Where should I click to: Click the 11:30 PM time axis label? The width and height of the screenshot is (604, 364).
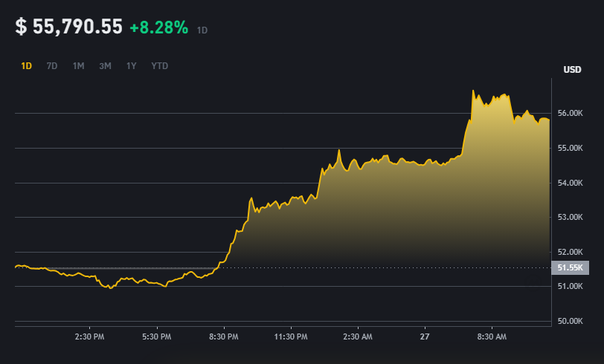[x=291, y=337]
